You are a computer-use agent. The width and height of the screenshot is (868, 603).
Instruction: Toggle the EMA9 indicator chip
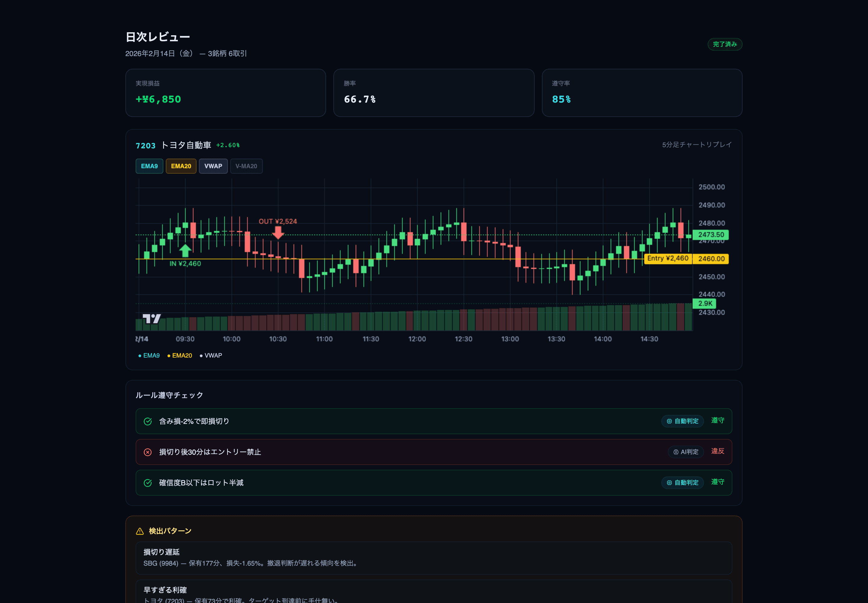149,166
